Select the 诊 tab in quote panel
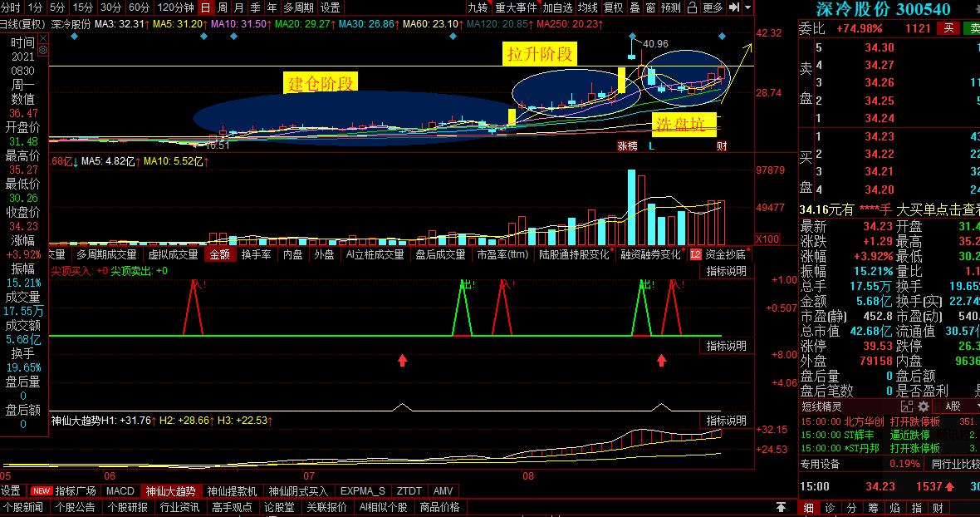 [830, 508]
